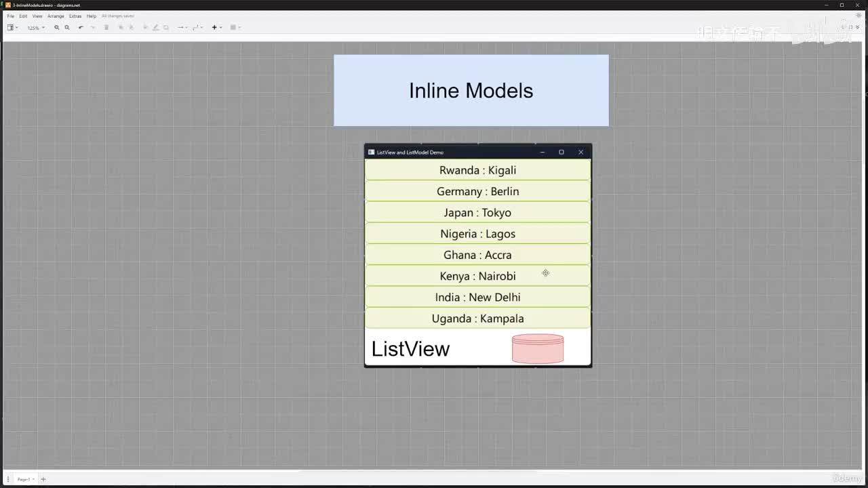This screenshot has width=868, height=488.
Task: Minimize the diagrams.net window
Action: pyautogui.click(x=827, y=5)
